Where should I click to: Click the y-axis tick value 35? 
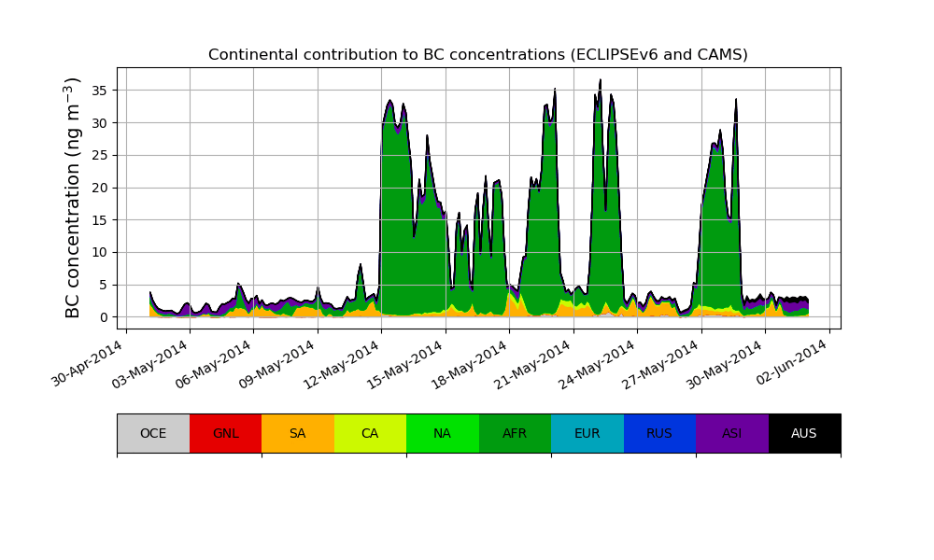[x=100, y=91]
